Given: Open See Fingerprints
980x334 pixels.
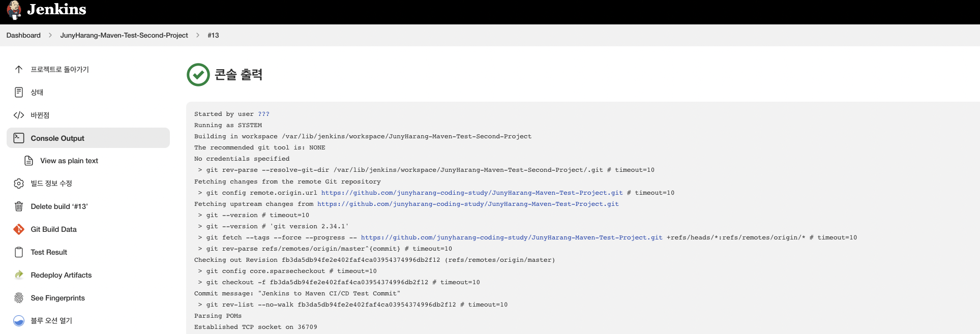Looking at the screenshot, I should point(57,298).
